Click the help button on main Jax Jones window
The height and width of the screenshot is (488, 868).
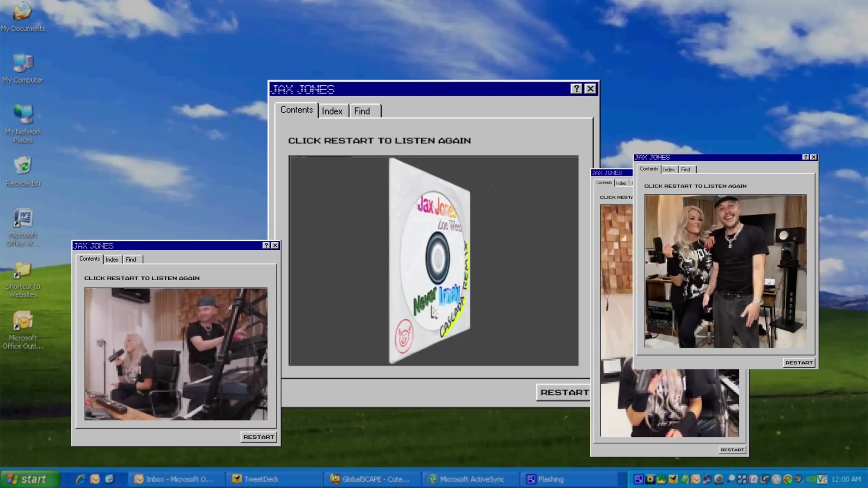[x=576, y=89]
